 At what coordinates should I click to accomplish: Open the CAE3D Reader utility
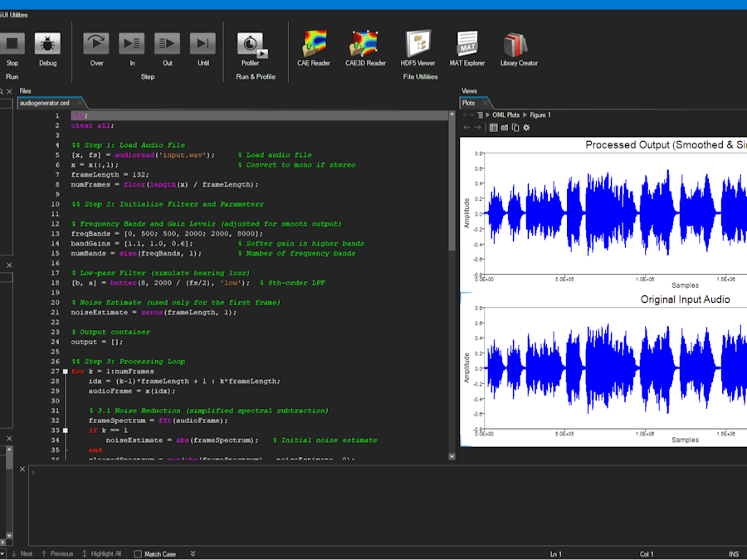pos(364,44)
